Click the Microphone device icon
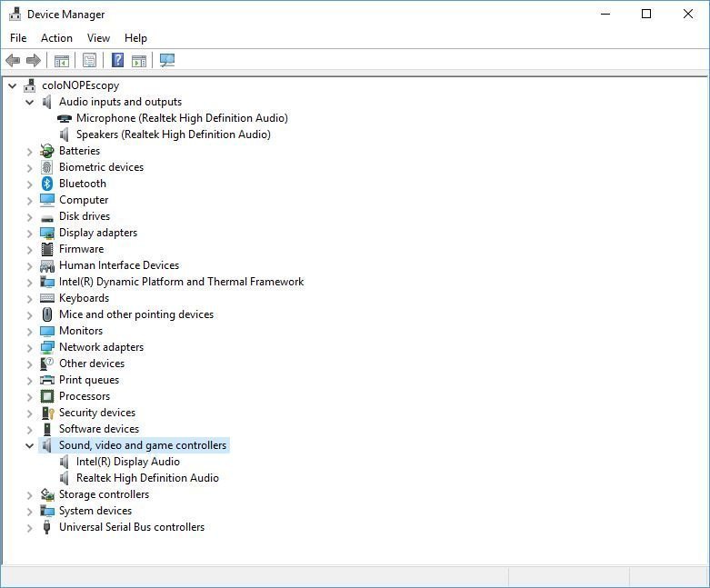This screenshot has height=588, width=710. [x=65, y=118]
